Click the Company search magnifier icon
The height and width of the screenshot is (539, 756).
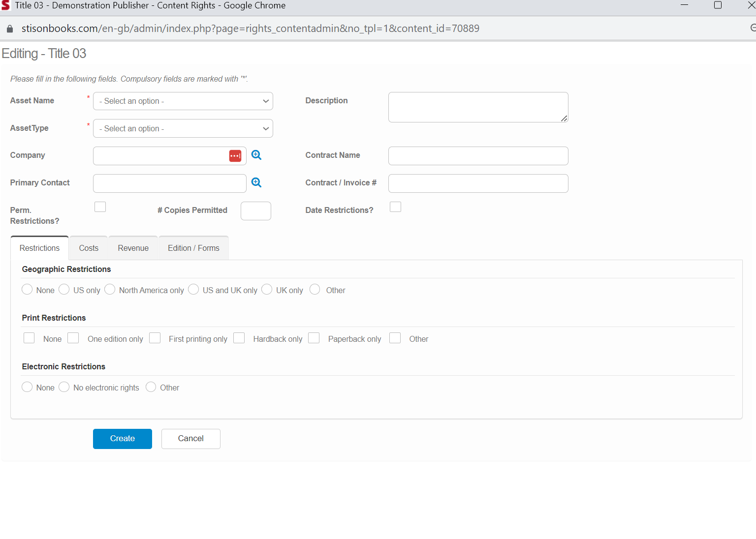(256, 155)
